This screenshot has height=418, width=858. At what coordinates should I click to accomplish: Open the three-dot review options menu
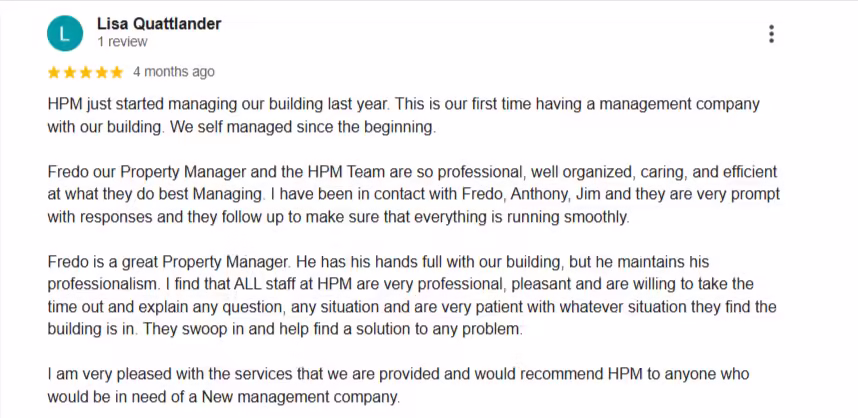771,34
